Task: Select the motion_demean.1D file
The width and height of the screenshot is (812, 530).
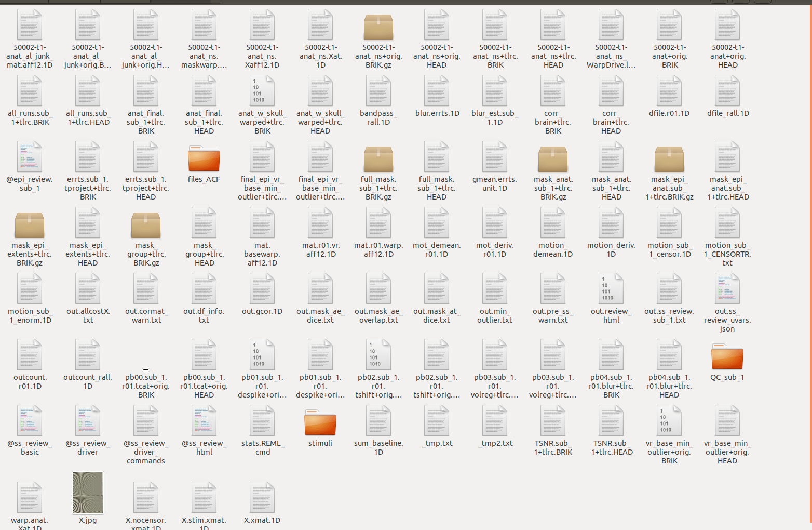Action: pyautogui.click(x=553, y=222)
